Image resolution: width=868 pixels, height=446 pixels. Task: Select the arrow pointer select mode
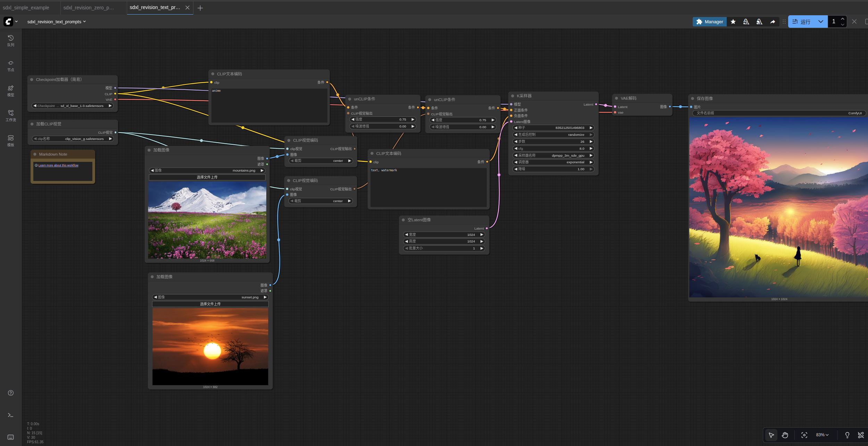pos(771,435)
